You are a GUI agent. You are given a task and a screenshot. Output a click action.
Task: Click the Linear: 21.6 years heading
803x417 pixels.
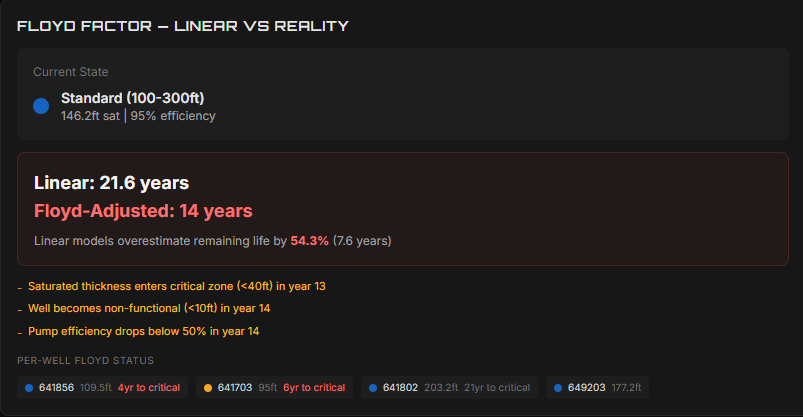point(112,183)
